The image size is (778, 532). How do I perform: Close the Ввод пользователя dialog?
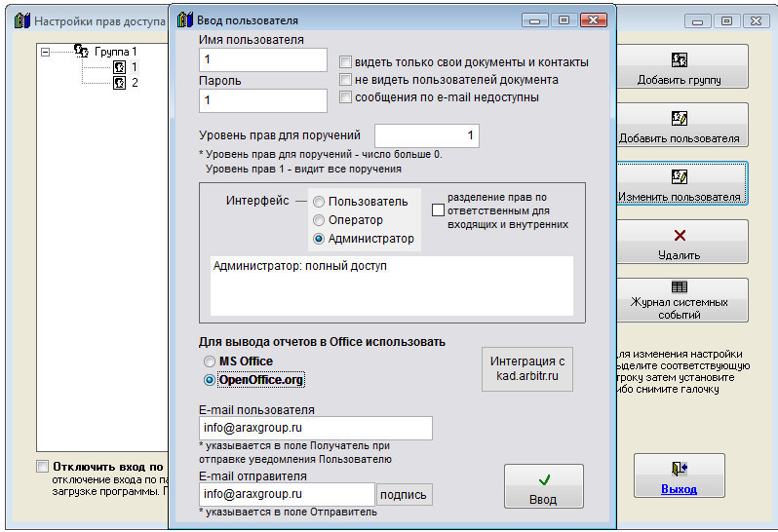coord(594,20)
